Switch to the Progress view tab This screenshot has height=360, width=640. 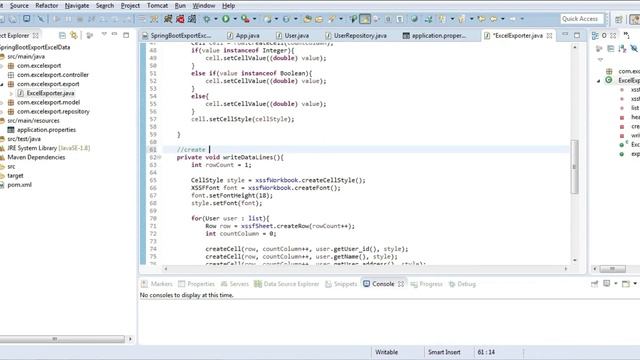click(427, 284)
